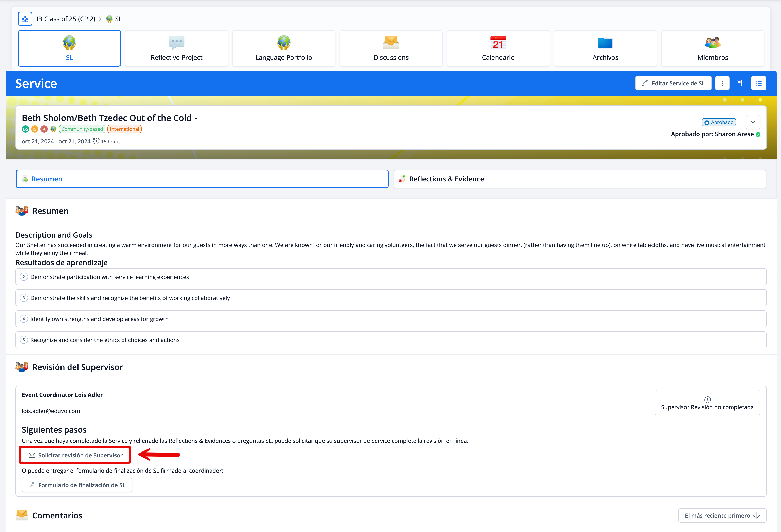Image resolution: width=781 pixels, height=532 pixels.
Task: Go to Discussions envelope icon
Action: (391, 42)
